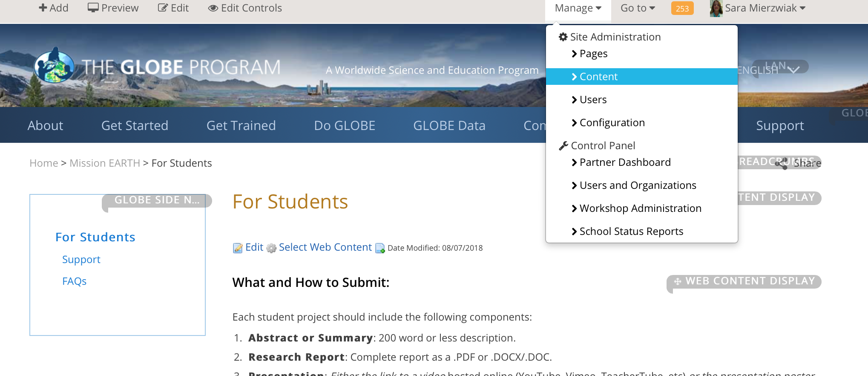
Task: Go to Mission EARTH in the breadcrumb
Action: pyautogui.click(x=105, y=163)
